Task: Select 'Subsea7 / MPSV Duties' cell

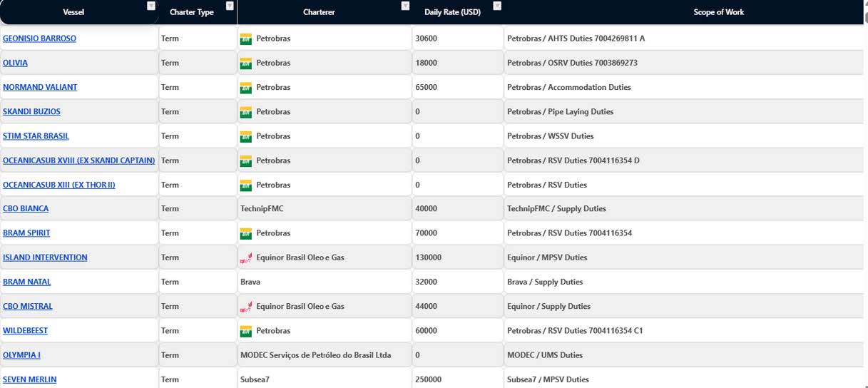Action: (685, 379)
